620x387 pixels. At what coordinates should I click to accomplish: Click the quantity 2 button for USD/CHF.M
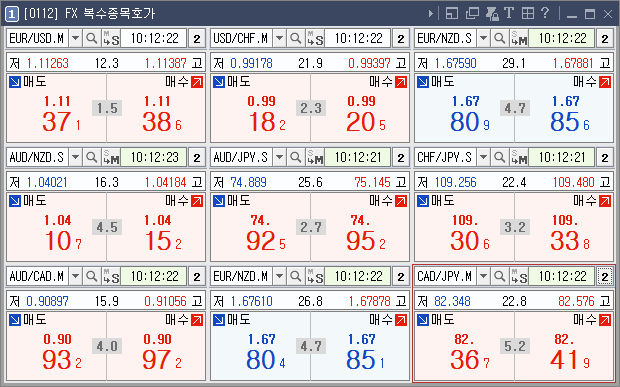coord(401,38)
